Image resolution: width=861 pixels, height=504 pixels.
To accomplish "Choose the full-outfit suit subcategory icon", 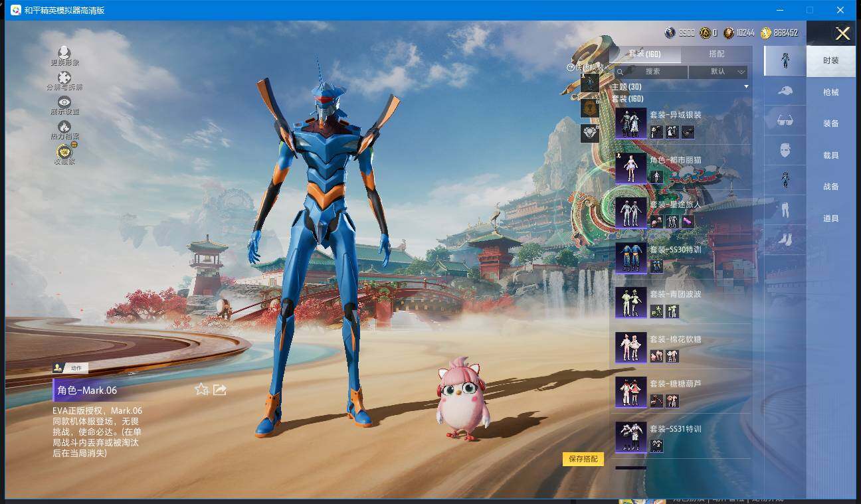I will pos(785,61).
